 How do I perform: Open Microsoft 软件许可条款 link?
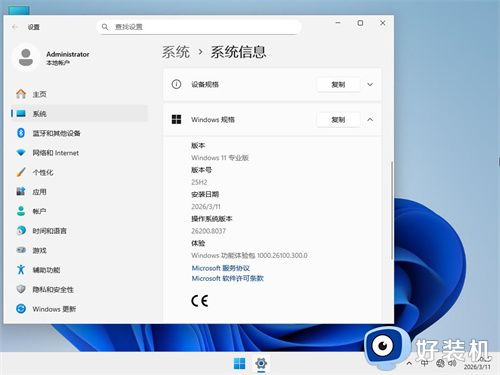[x=228, y=278]
